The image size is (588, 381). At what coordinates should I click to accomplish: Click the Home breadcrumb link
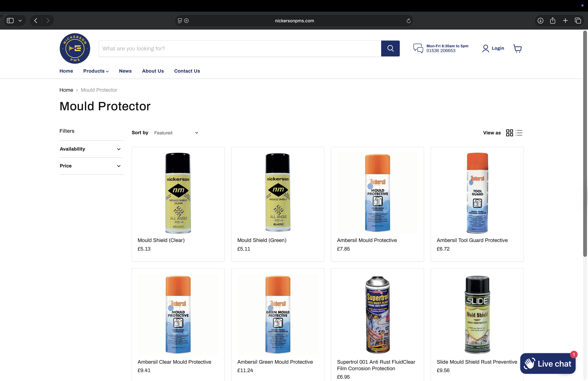[66, 90]
